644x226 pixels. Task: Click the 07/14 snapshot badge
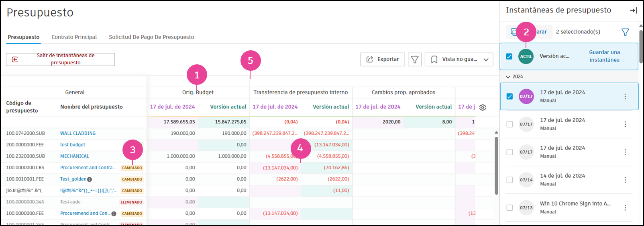coord(526,180)
